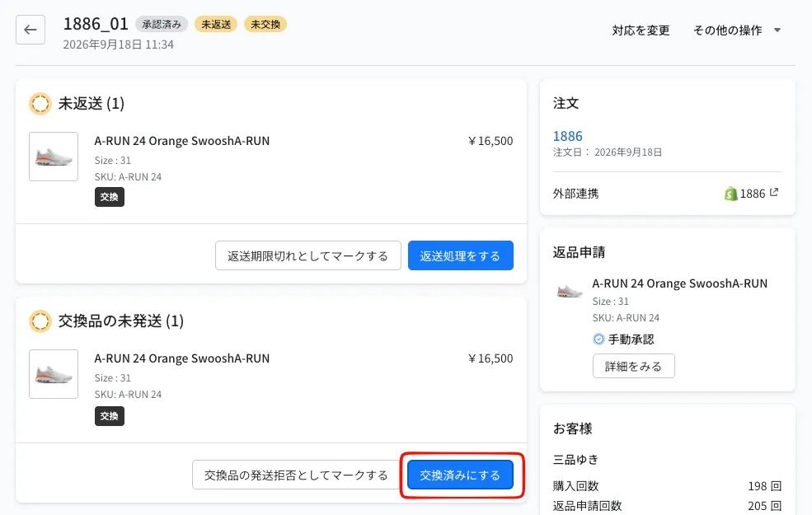Click the 承認済み status badge
The image size is (812, 515).
click(x=162, y=25)
